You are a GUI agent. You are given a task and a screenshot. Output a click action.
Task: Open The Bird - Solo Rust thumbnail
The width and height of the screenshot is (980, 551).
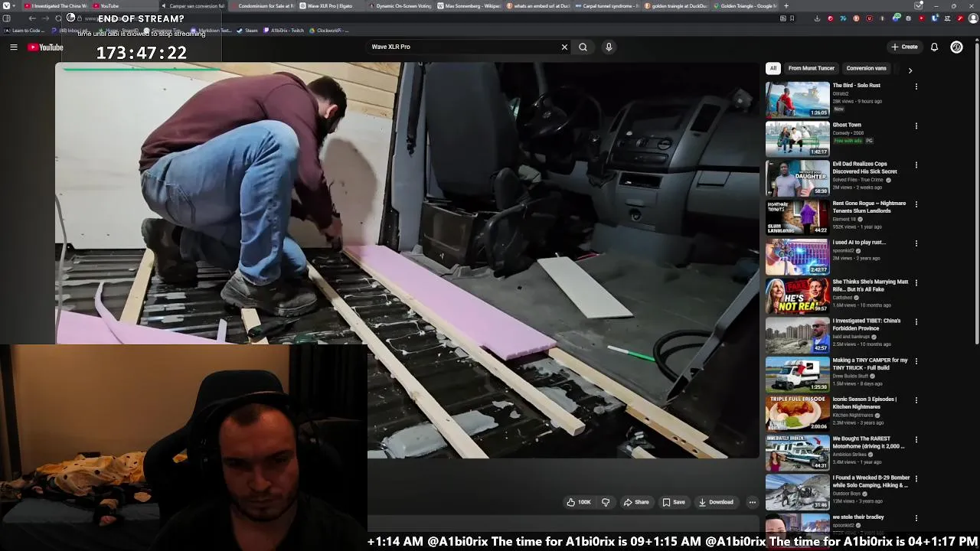point(797,99)
